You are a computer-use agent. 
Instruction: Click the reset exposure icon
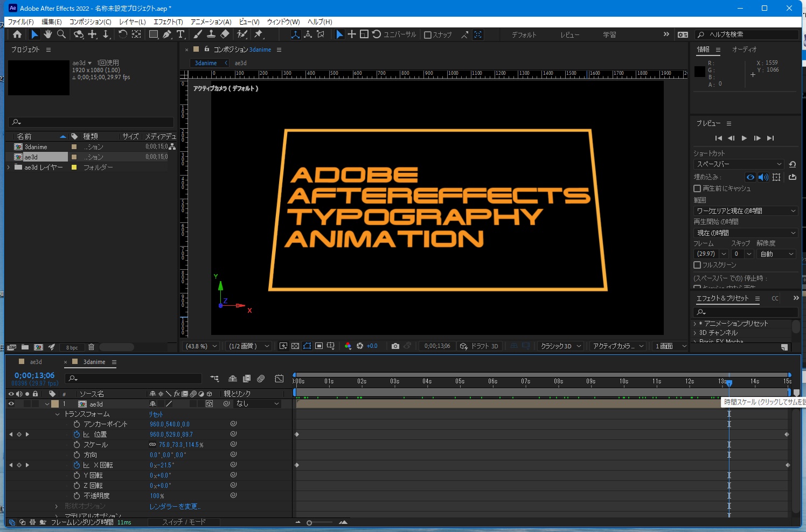pos(360,346)
